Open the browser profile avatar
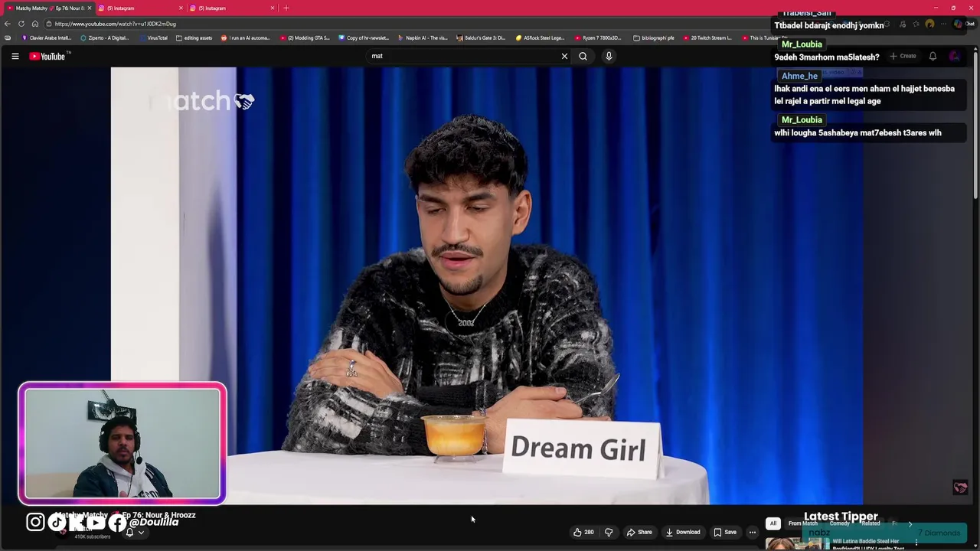 [x=929, y=24]
